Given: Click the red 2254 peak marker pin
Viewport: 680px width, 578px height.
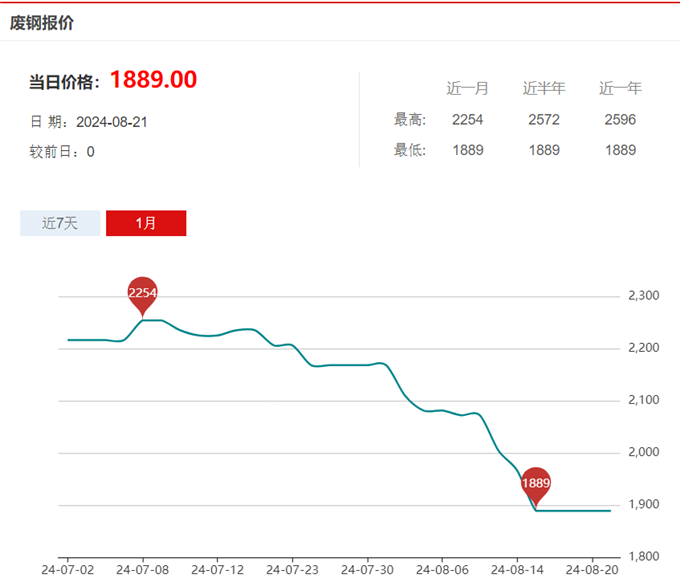Looking at the screenshot, I should point(143,293).
